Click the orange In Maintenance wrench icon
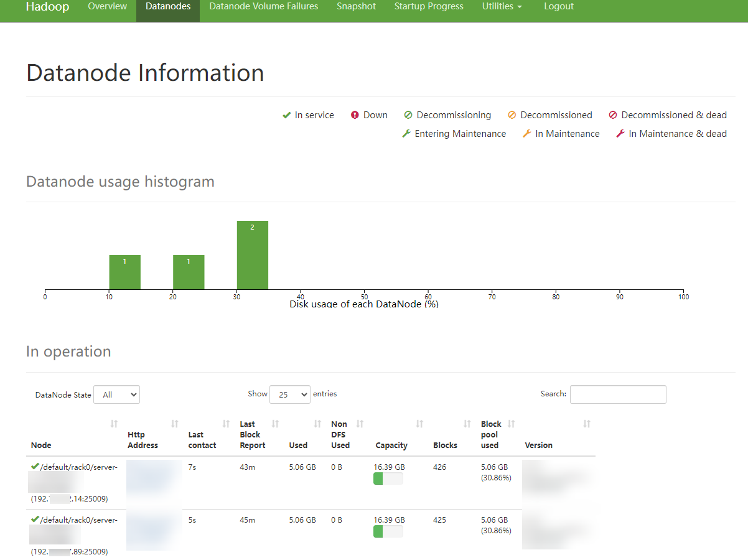The width and height of the screenshot is (748, 560). (527, 134)
